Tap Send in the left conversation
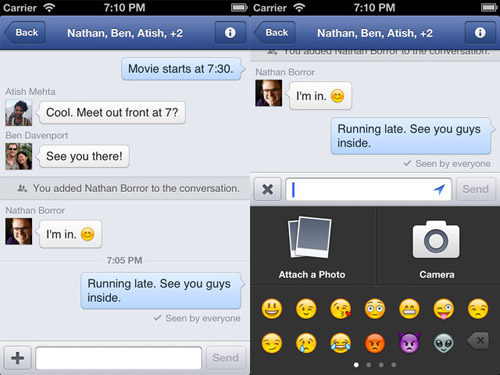This screenshot has height=375, width=500. point(226,358)
